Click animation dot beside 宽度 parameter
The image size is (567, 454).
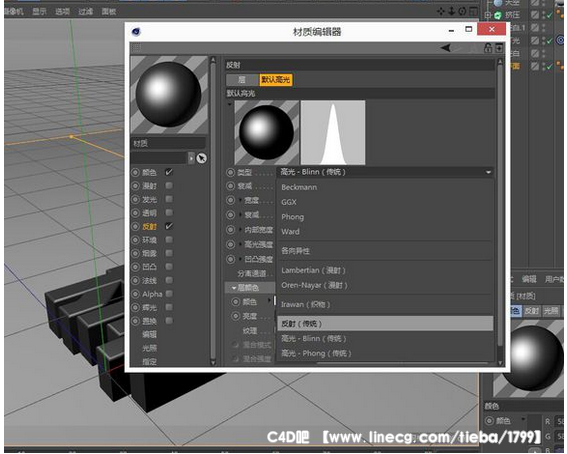[x=230, y=200]
